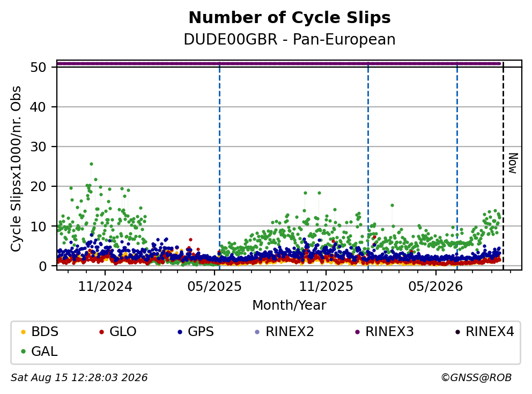The image size is (532, 394).
Task: Click the GPS legend entry
Action: click(195, 332)
